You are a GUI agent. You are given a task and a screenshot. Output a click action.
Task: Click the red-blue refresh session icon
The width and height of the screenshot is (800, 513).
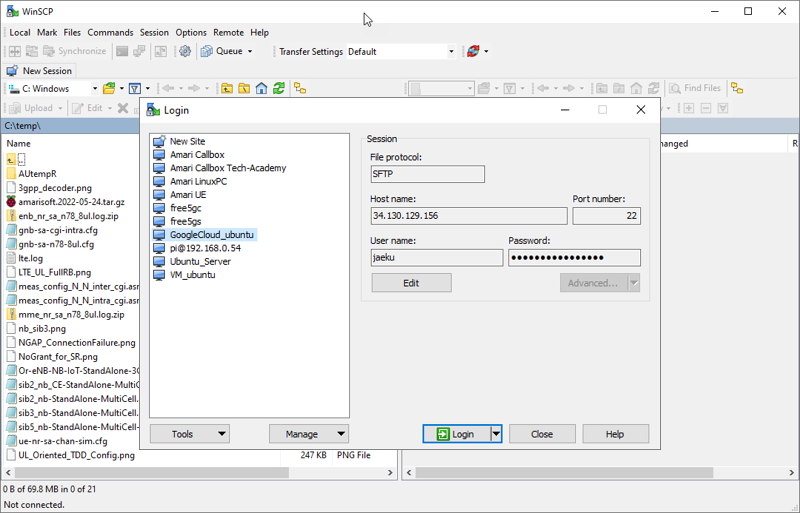click(473, 51)
